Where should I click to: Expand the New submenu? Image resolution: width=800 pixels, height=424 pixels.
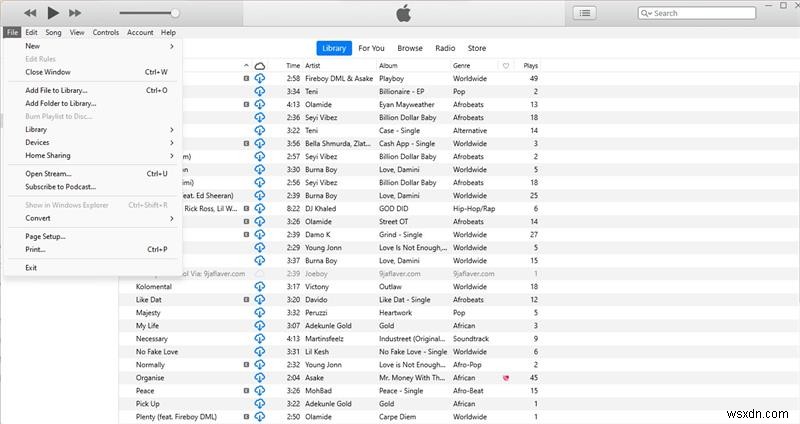(x=93, y=46)
